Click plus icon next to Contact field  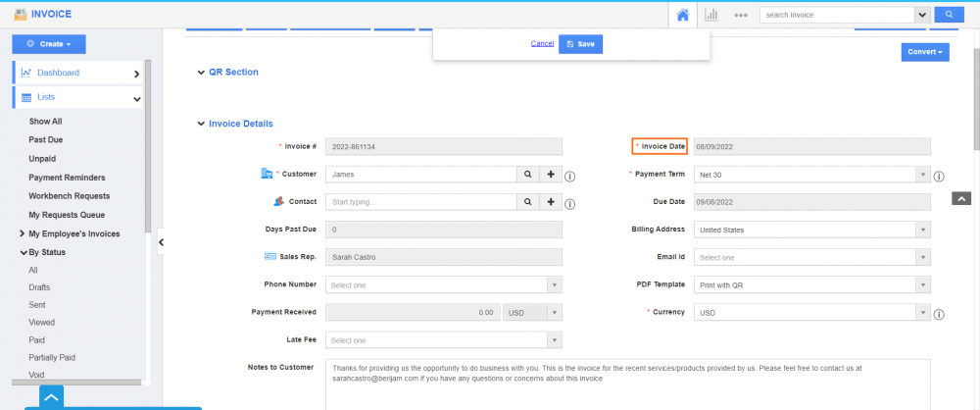pos(551,201)
